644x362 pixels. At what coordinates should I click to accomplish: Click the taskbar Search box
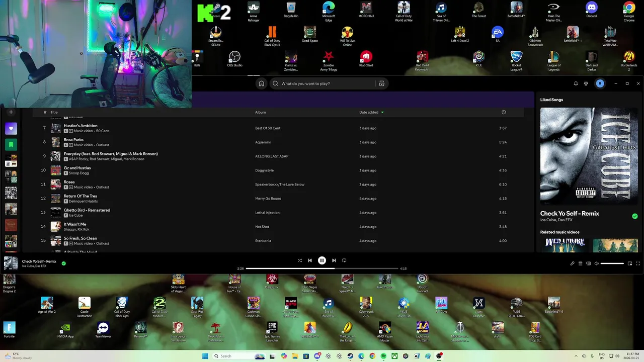coord(238,356)
